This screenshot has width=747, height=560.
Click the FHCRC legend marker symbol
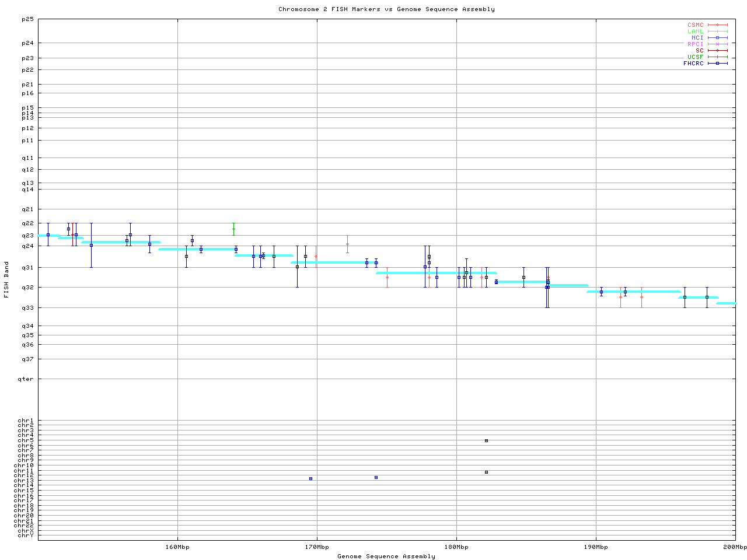tap(717, 63)
